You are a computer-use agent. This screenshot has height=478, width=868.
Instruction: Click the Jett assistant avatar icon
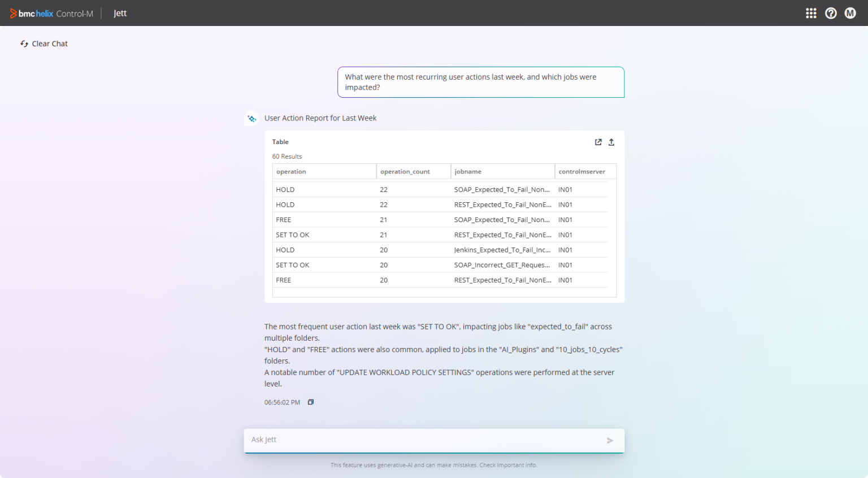pyautogui.click(x=251, y=118)
